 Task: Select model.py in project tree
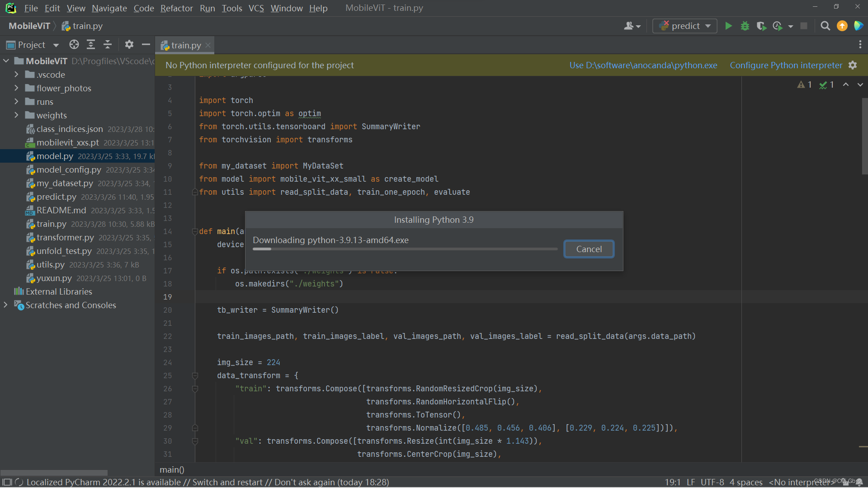pyautogui.click(x=77, y=156)
